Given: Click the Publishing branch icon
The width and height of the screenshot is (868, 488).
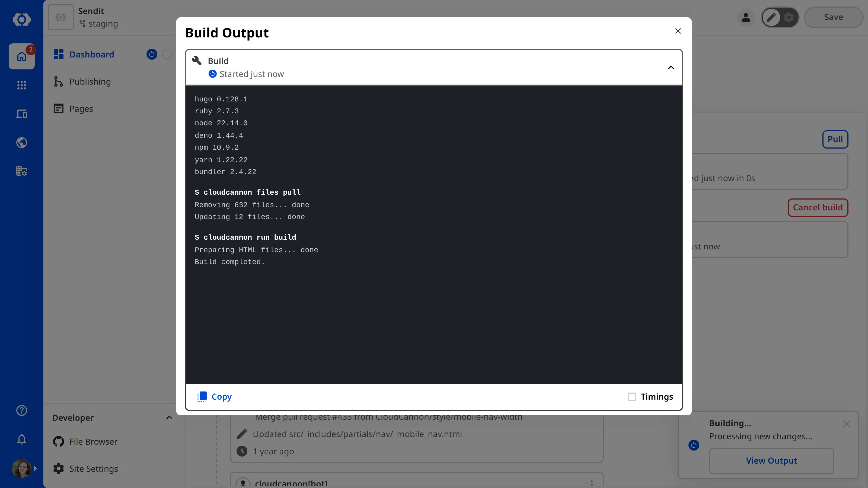Looking at the screenshot, I should [58, 82].
